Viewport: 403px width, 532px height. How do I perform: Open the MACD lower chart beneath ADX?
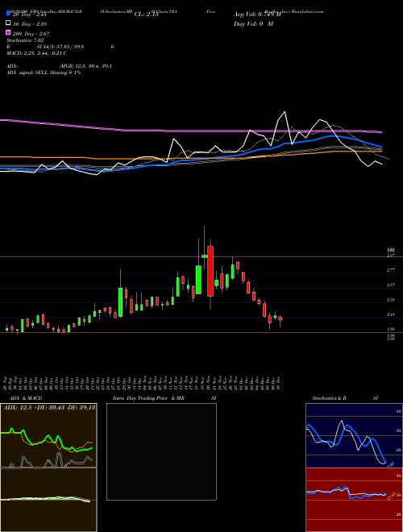pyautogui.click(x=48, y=500)
